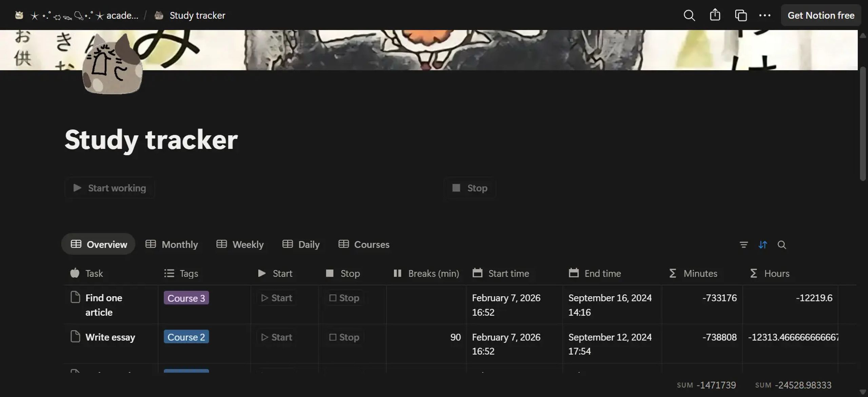The image size is (868, 397).
Task: Click the September 16, 2024 14:16 end time
Action: point(610,305)
